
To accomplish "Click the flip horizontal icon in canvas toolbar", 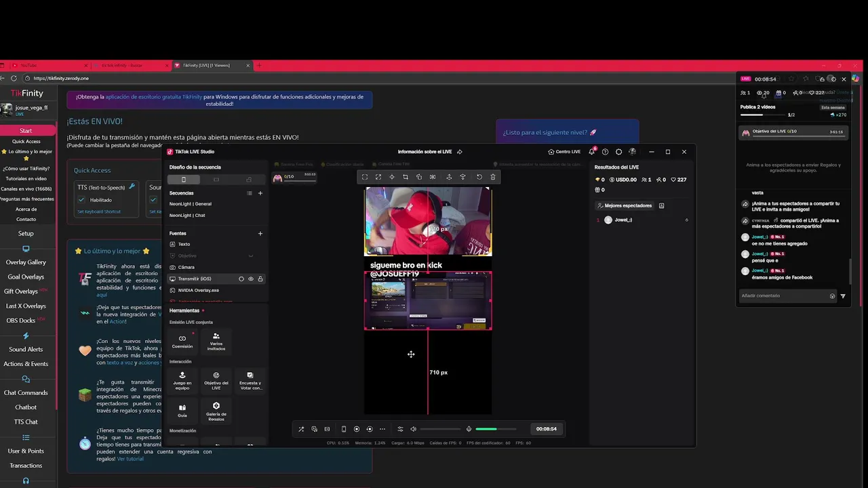I will 433,177.
